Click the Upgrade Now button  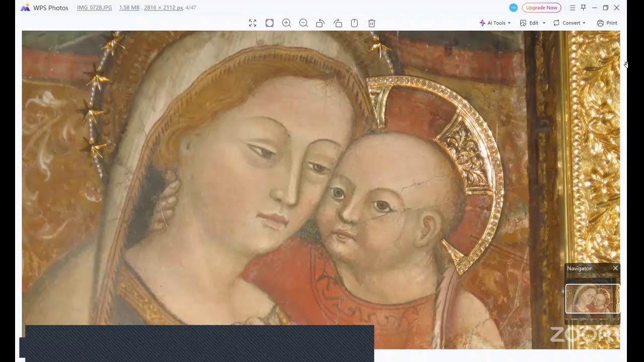541,8
